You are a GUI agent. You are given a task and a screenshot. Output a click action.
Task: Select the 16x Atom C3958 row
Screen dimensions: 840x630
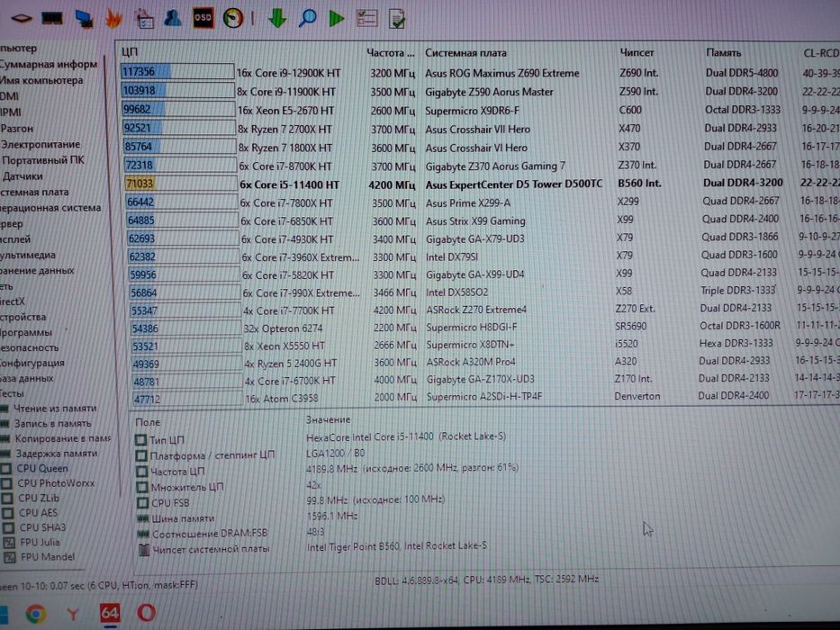pyautogui.click(x=484, y=398)
